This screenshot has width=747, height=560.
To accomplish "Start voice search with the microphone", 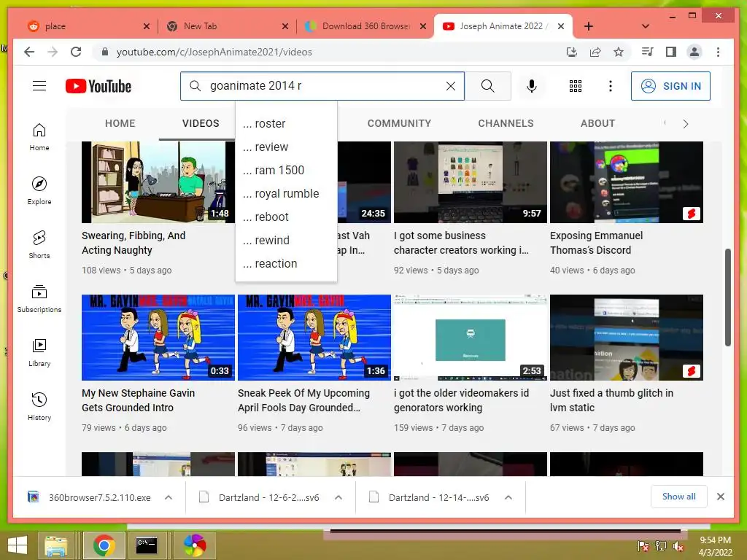I will coord(531,86).
